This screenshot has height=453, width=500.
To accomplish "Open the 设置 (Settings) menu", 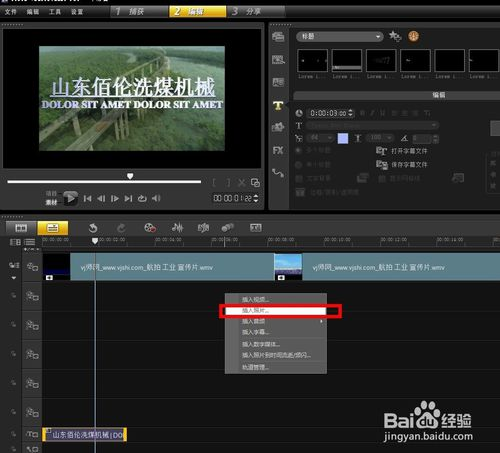I will tap(77, 12).
